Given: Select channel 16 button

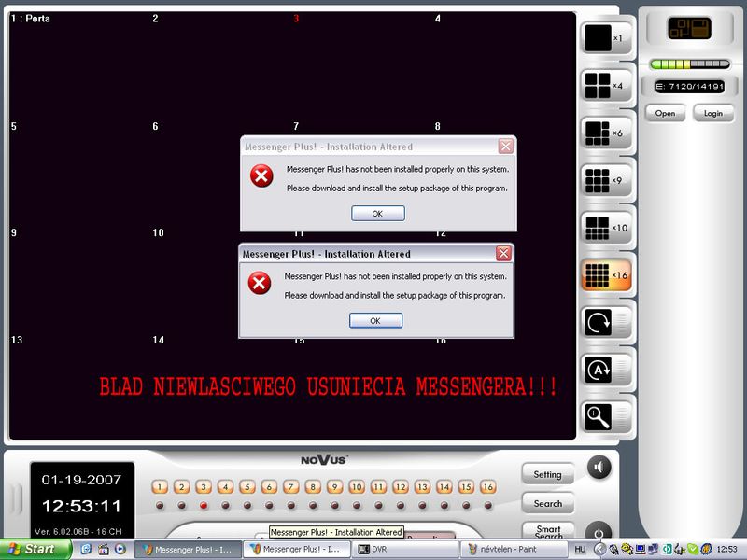Looking at the screenshot, I should (488, 486).
